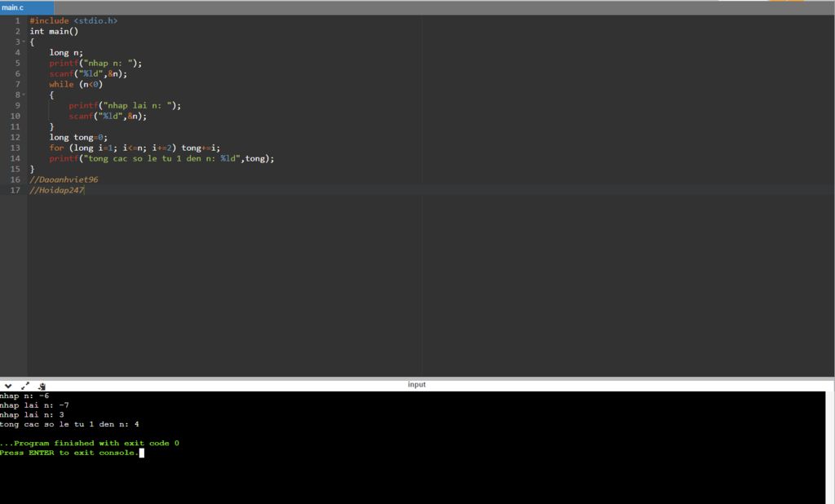Click console output 'nhap lai n: -7'
The image size is (835, 504).
pyautogui.click(x=34, y=405)
